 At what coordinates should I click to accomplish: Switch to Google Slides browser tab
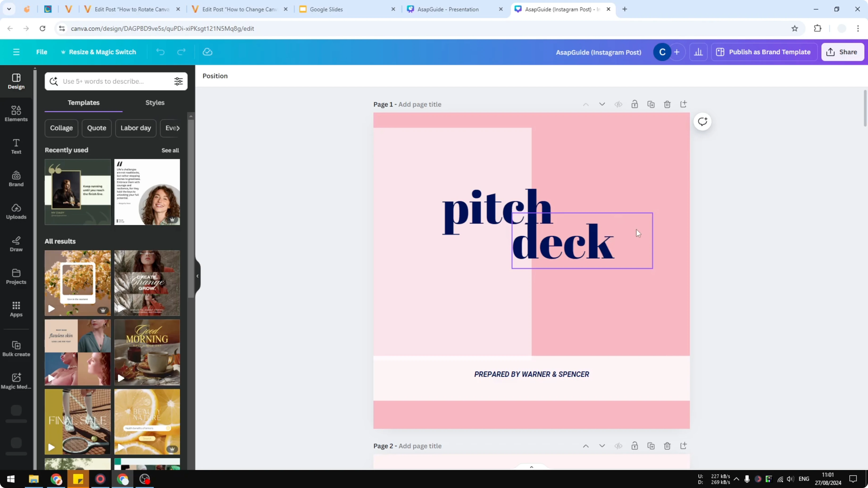click(347, 9)
